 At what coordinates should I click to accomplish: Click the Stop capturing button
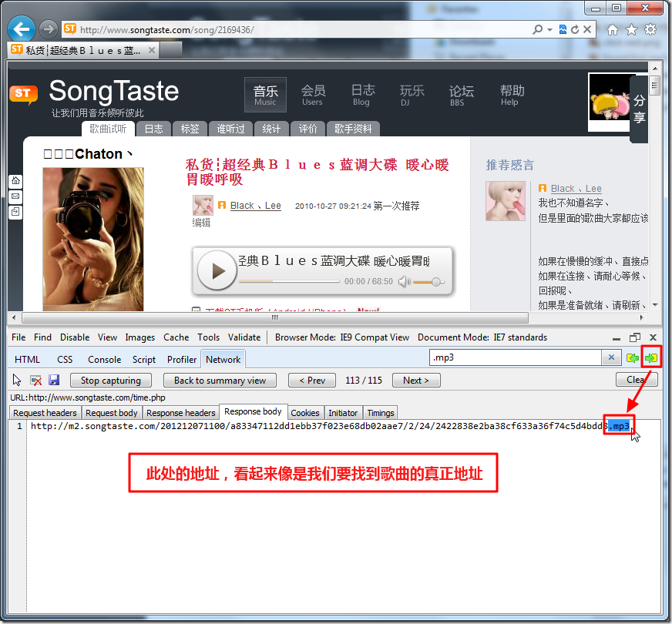(110, 381)
